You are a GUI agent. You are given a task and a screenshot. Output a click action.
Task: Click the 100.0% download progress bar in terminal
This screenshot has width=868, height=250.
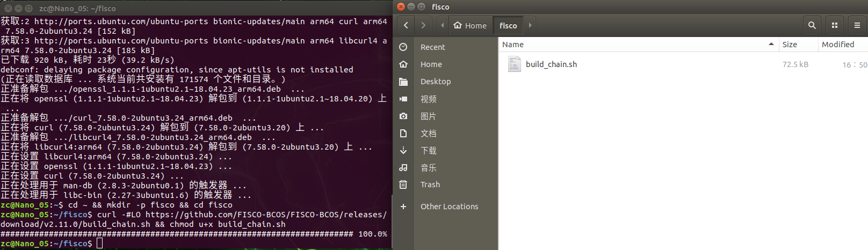pos(193,234)
